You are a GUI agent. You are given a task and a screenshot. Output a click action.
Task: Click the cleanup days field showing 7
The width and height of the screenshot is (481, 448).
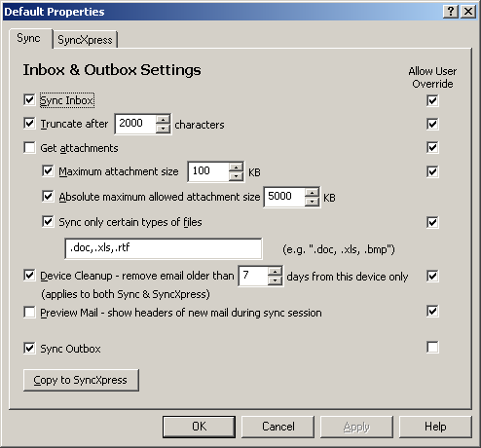point(253,276)
